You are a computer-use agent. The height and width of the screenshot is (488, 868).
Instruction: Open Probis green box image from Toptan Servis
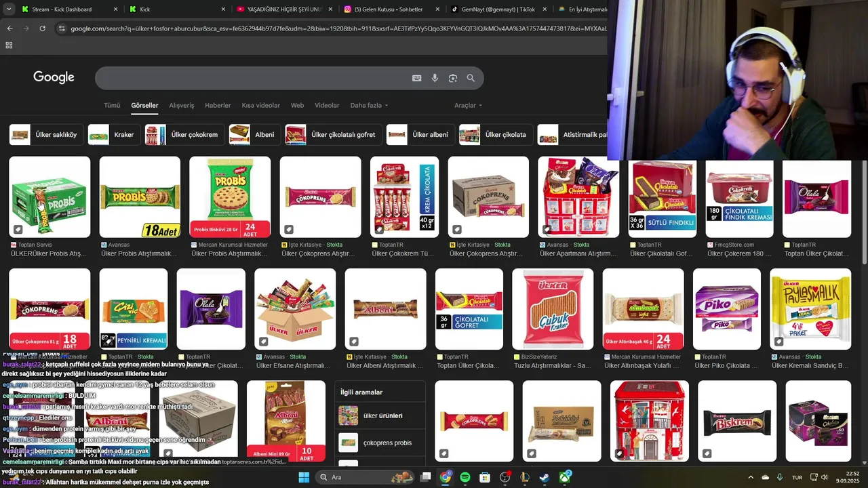(x=50, y=197)
